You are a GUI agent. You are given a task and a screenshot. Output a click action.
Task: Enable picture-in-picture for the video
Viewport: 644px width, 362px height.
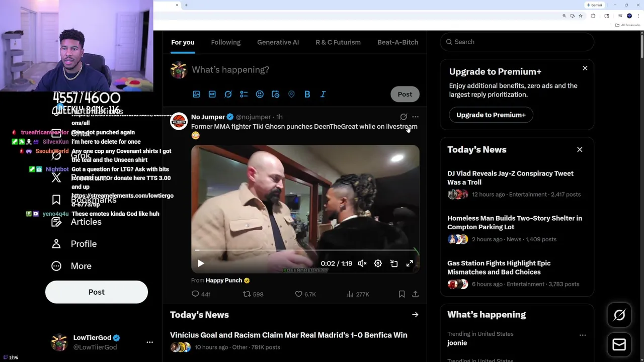pyautogui.click(x=394, y=263)
